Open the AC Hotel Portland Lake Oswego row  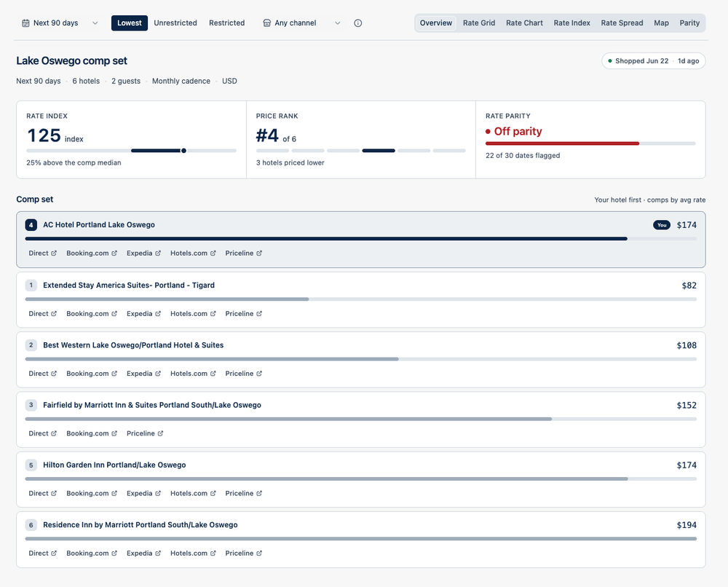pos(361,240)
